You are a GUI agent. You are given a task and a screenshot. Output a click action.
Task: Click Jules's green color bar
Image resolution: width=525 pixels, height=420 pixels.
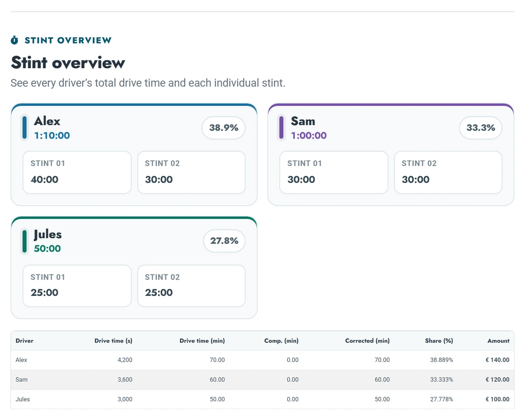pos(24,241)
